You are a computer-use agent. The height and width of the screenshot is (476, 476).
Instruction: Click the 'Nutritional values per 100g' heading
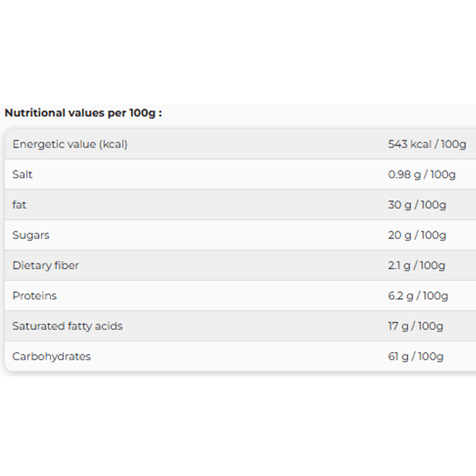pyautogui.click(x=83, y=113)
